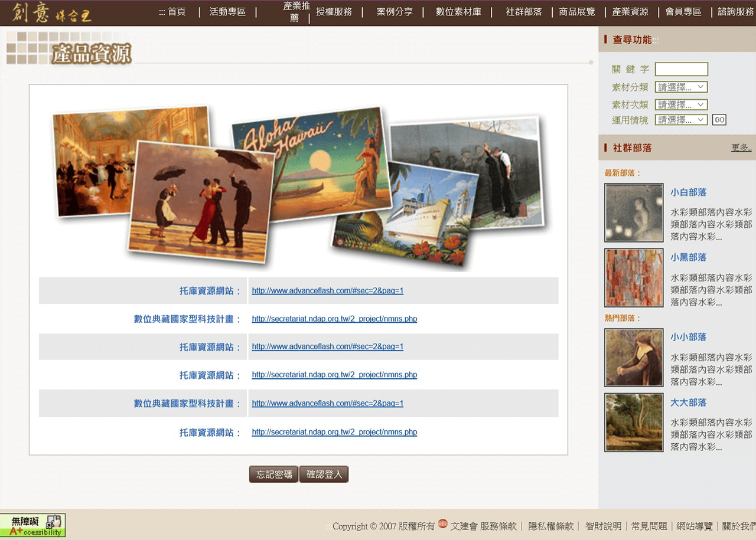756x540 pixels.
Task: Click the 文建會 emblem icon in footer
Action: pos(443,524)
